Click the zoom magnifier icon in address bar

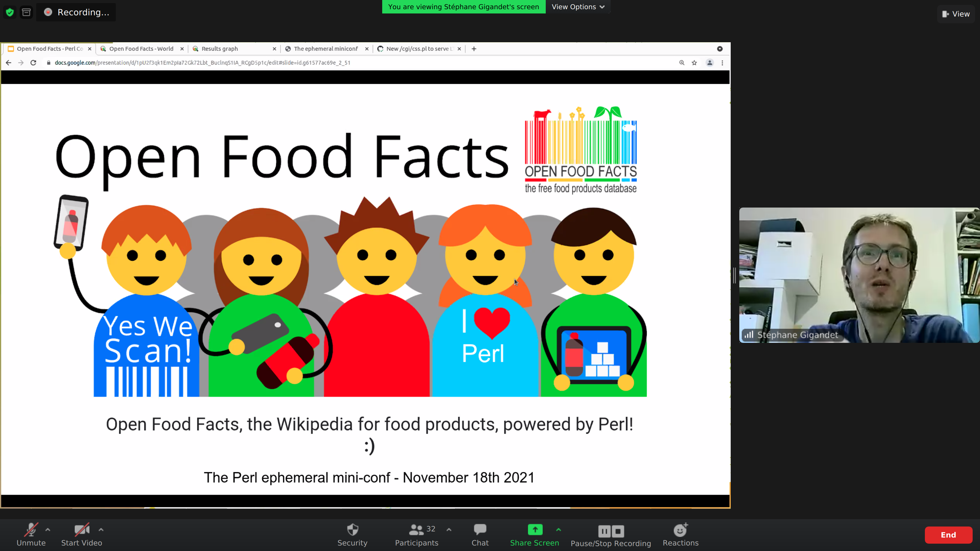[682, 63]
